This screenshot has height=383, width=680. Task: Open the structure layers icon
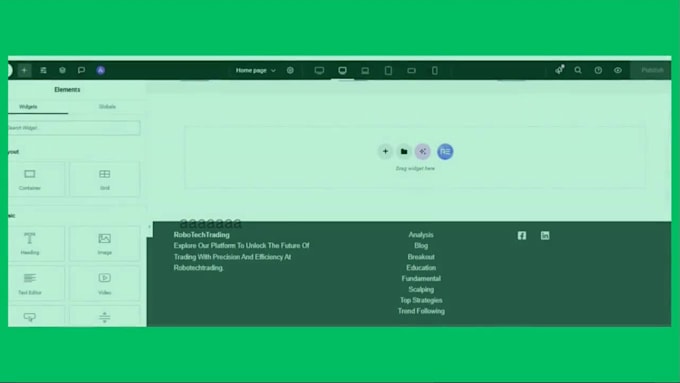click(62, 70)
